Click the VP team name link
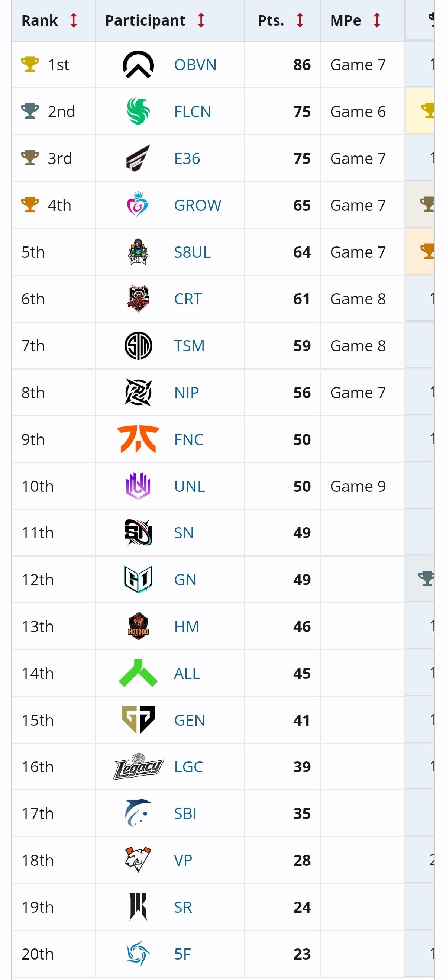 [x=183, y=860]
